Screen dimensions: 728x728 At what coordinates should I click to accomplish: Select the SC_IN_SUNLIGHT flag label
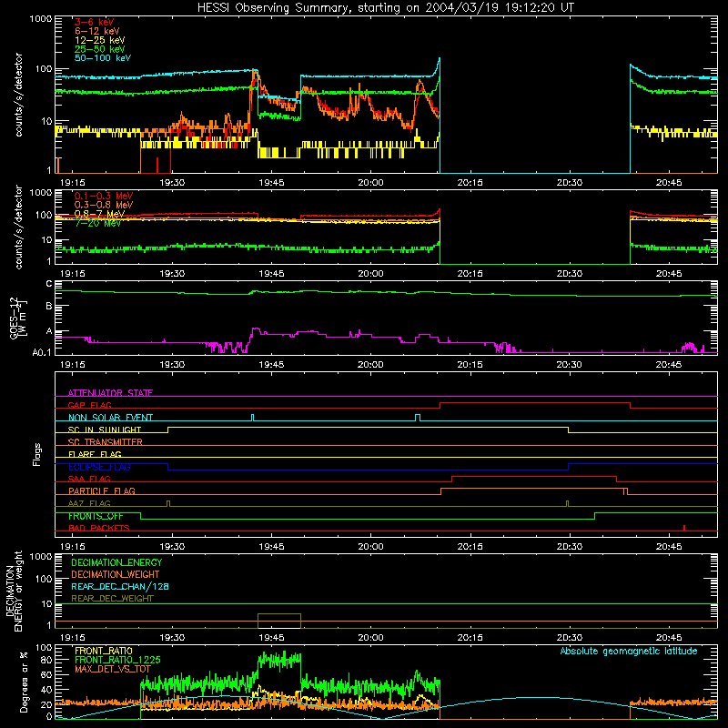[x=105, y=430]
